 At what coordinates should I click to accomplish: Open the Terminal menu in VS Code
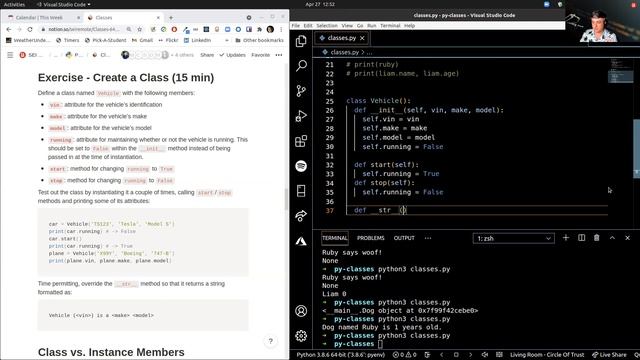[390, 25]
